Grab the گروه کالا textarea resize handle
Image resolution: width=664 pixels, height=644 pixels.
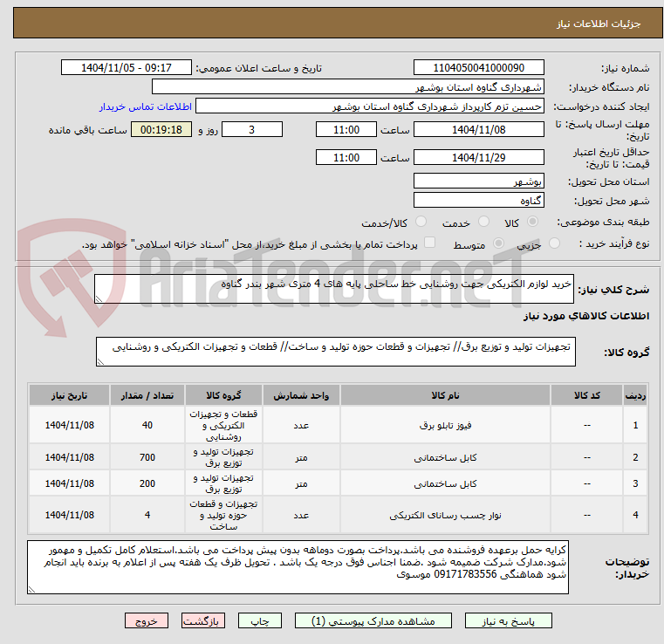[x=100, y=361]
